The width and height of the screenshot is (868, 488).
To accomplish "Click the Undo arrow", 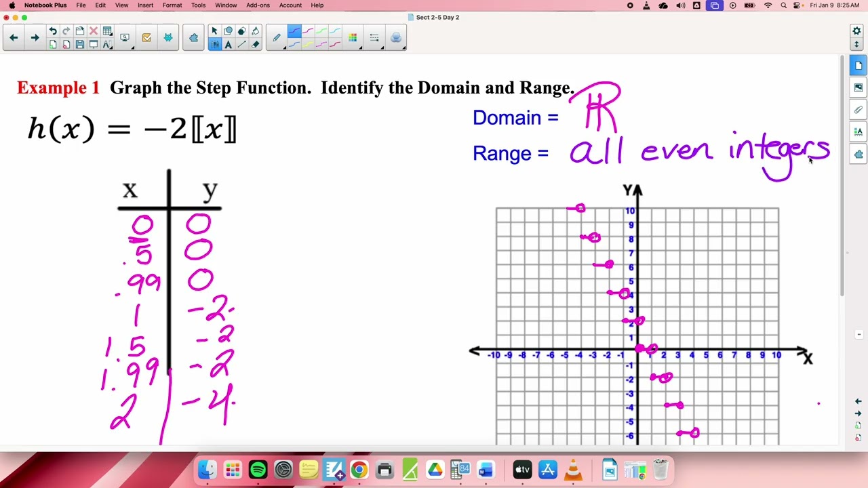I will (x=53, y=31).
